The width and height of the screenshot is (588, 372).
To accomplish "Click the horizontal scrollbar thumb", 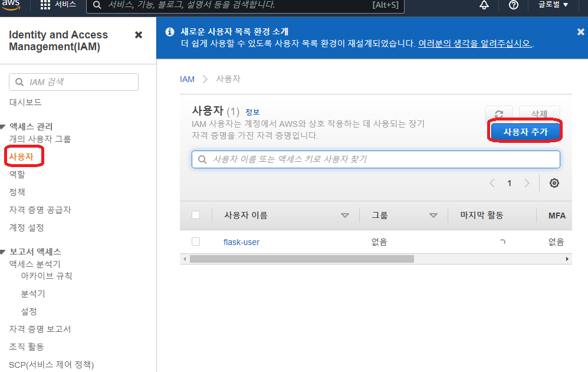I will pyautogui.click(x=302, y=259).
